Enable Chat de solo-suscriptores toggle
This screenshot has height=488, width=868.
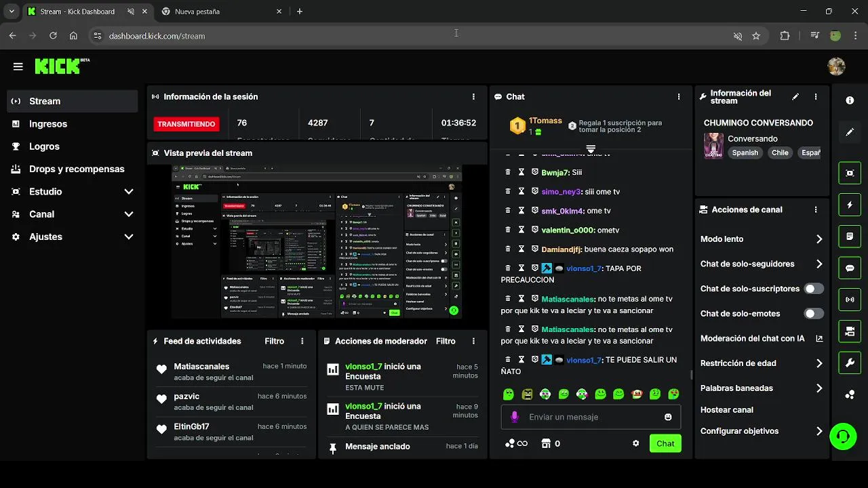pyautogui.click(x=814, y=289)
